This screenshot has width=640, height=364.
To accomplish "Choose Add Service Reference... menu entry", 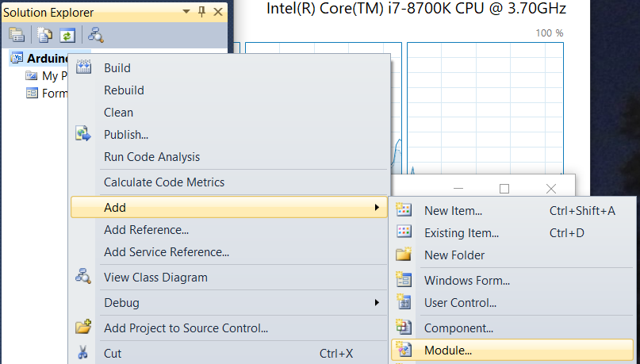I will click(x=228, y=251).
